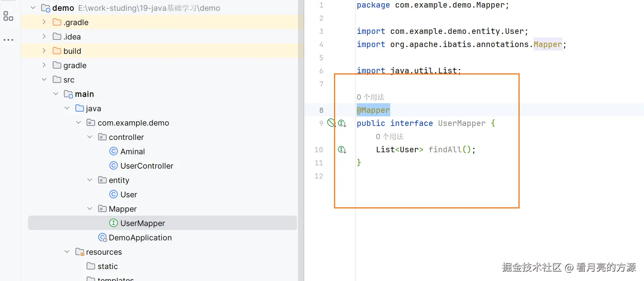This screenshot has width=644, height=281.
Task: Select the Aminal file in tree
Action: coord(133,151)
